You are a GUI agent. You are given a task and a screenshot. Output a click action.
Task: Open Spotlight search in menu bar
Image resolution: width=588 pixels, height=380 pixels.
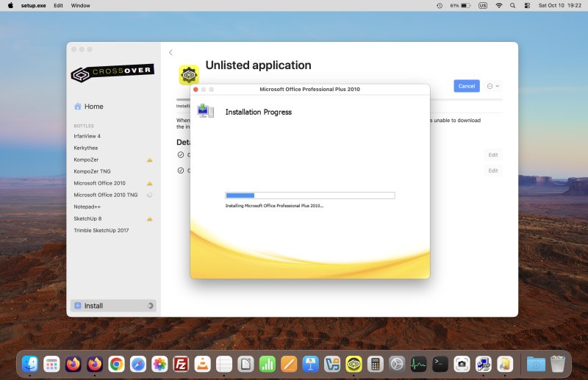pyautogui.click(x=512, y=6)
